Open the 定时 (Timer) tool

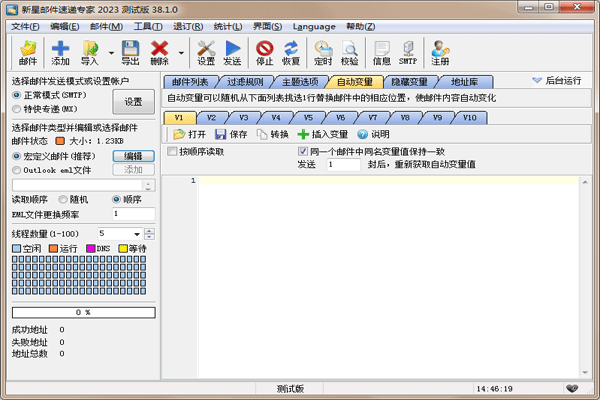[323, 52]
